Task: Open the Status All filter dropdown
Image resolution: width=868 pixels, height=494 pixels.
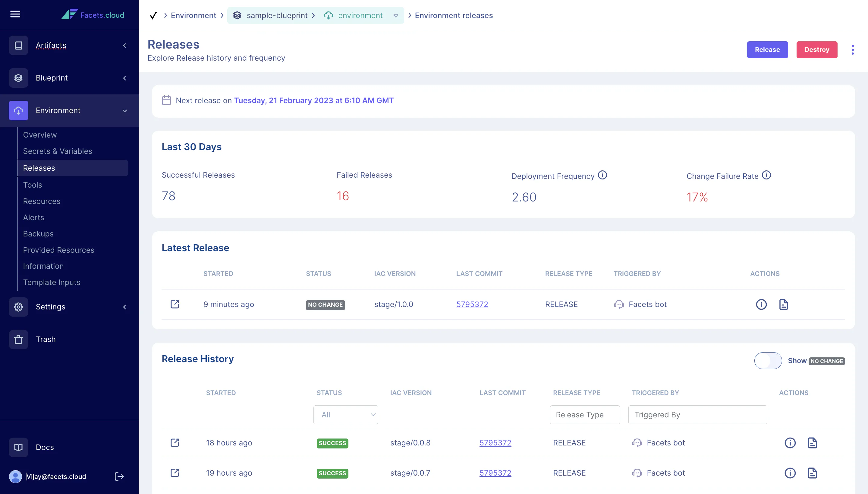Action: click(x=345, y=415)
